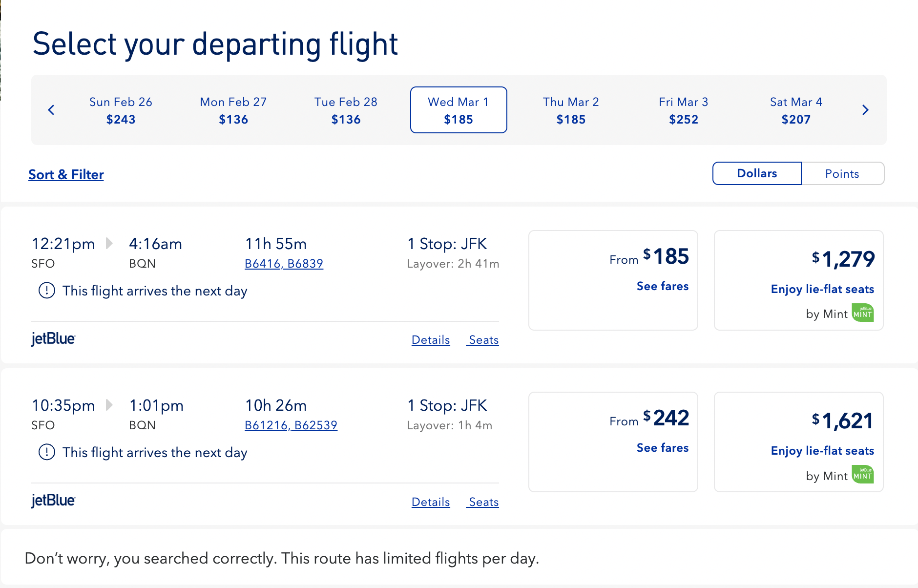Switch fare display to Points
The width and height of the screenshot is (918, 588).
click(842, 174)
